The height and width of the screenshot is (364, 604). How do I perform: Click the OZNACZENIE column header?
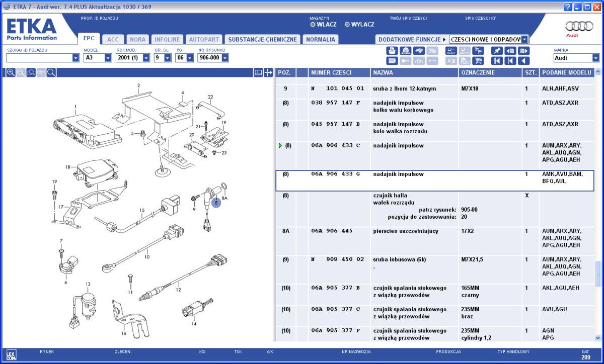click(490, 72)
